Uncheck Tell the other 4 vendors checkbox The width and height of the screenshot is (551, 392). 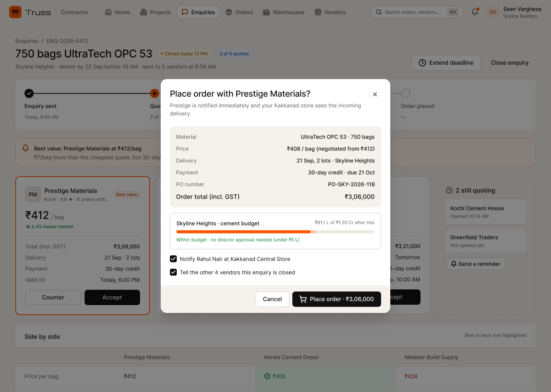click(x=173, y=272)
